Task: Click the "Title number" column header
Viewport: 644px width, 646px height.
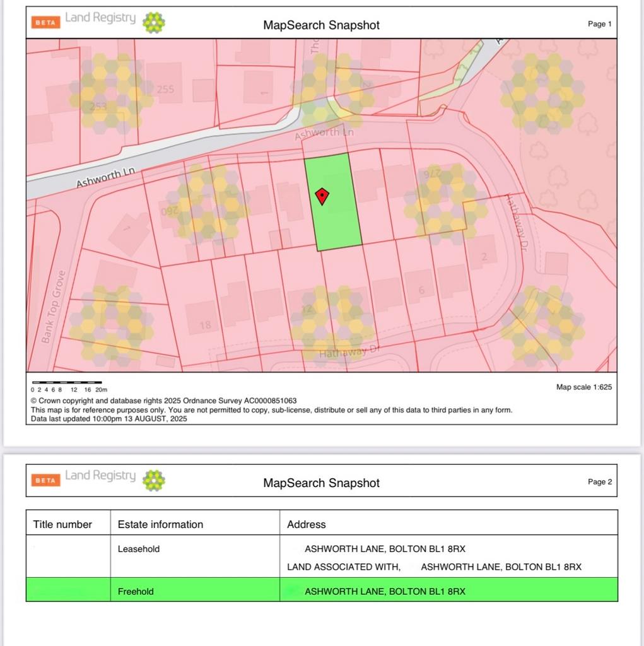Action: 62,524
